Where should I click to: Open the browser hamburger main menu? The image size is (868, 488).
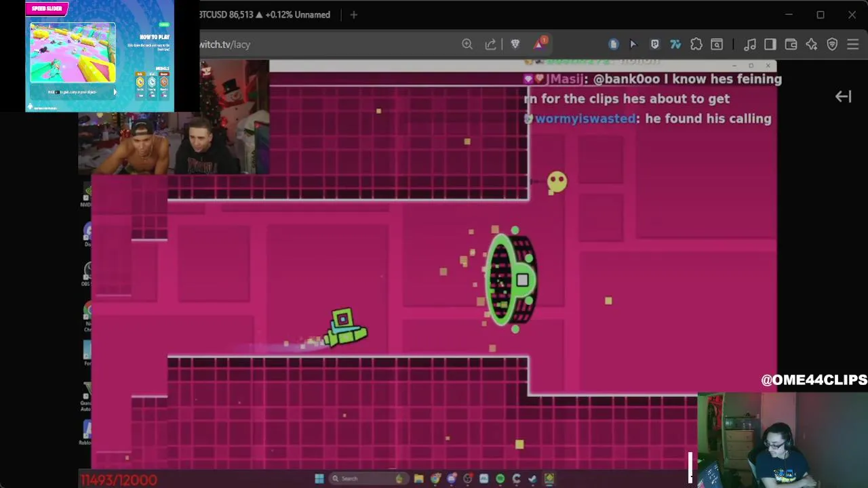(853, 44)
